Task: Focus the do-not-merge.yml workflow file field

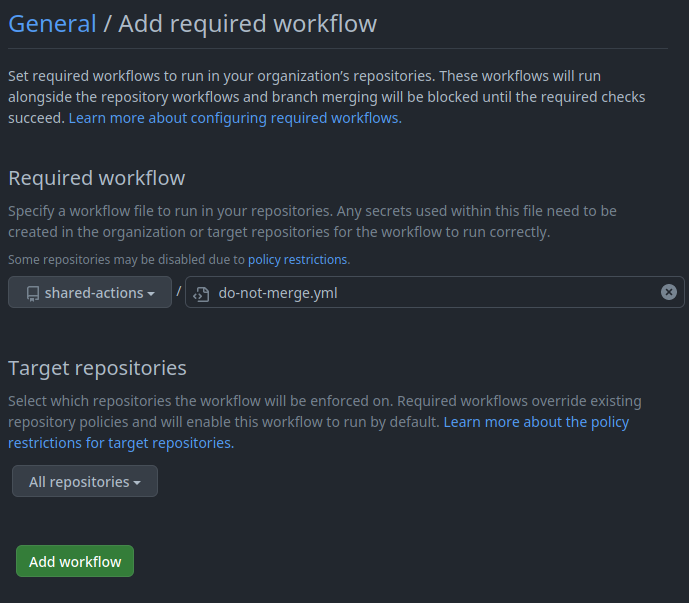Action: point(435,292)
